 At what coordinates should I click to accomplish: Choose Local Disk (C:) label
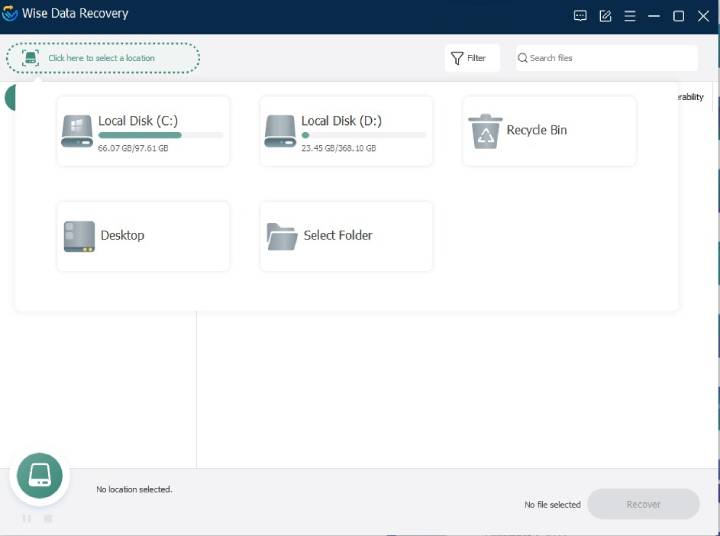pyautogui.click(x=138, y=121)
